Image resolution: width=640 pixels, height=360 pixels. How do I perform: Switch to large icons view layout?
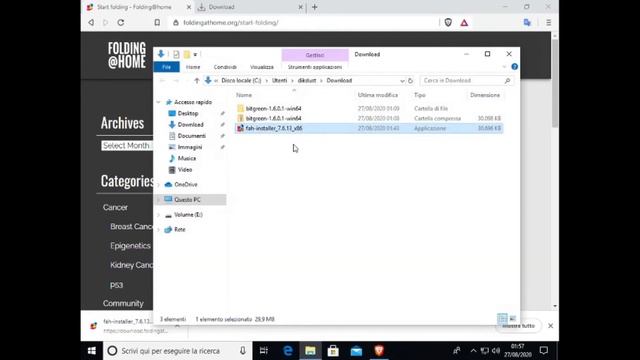513,318
